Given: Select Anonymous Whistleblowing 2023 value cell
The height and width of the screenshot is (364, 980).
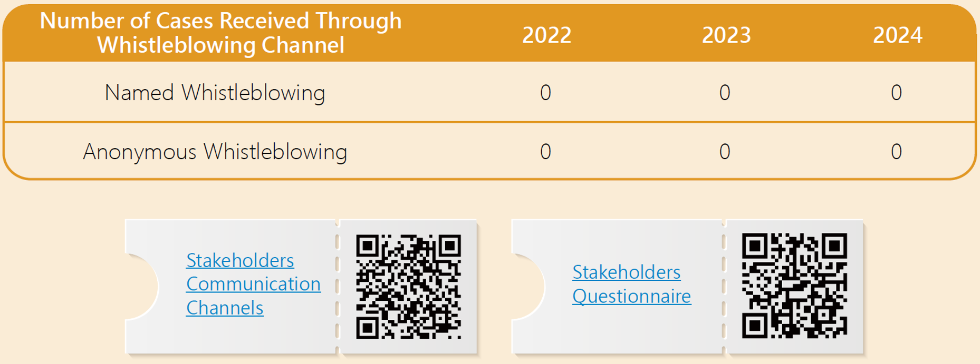Looking at the screenshot, I should [x=725, y=152].
